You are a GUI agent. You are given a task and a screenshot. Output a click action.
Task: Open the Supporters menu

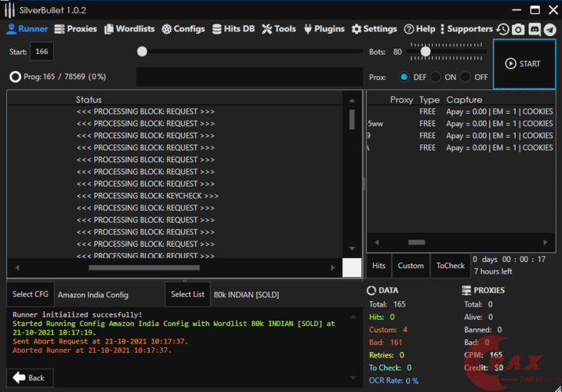click(x=465, y=29)
